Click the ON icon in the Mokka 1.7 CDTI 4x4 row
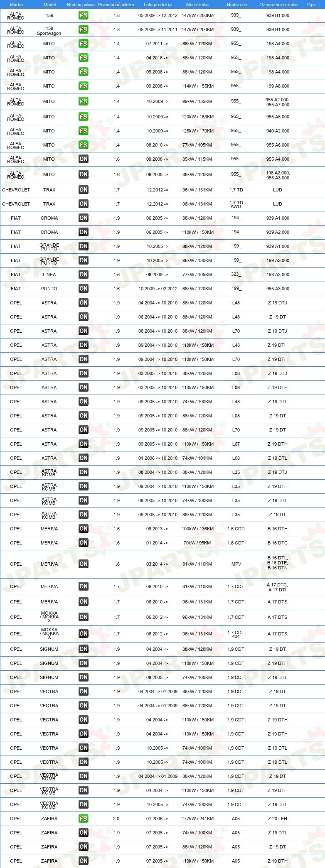Screen dimensions: 325x868 pyautogui.click(x=83, y=634)
